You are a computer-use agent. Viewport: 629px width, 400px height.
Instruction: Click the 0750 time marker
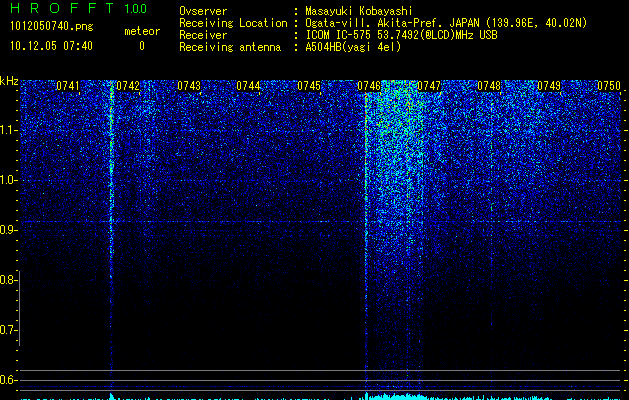609,86
